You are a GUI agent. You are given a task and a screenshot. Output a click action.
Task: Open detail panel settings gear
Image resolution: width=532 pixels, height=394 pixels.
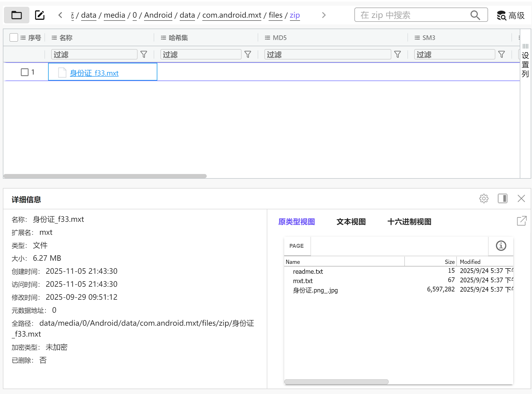[x=484, y=199]
